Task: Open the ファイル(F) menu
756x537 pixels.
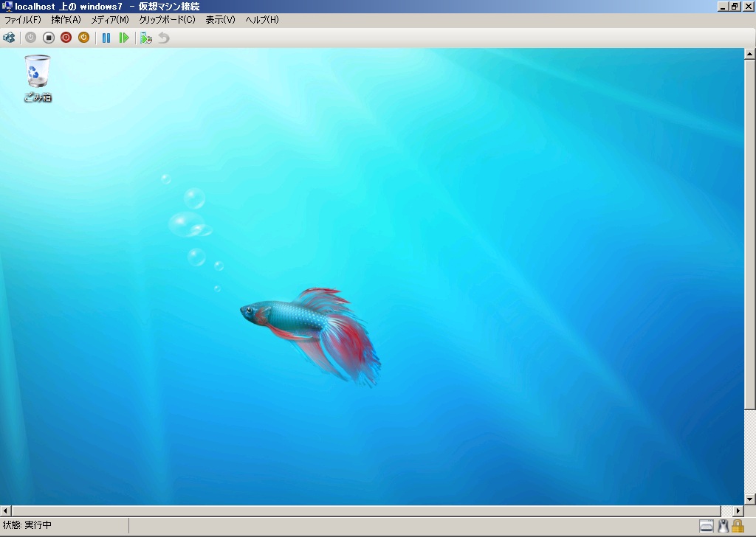Action: 23,20
